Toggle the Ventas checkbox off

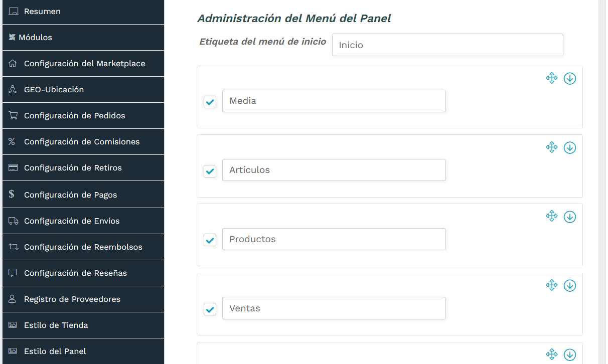210,309
